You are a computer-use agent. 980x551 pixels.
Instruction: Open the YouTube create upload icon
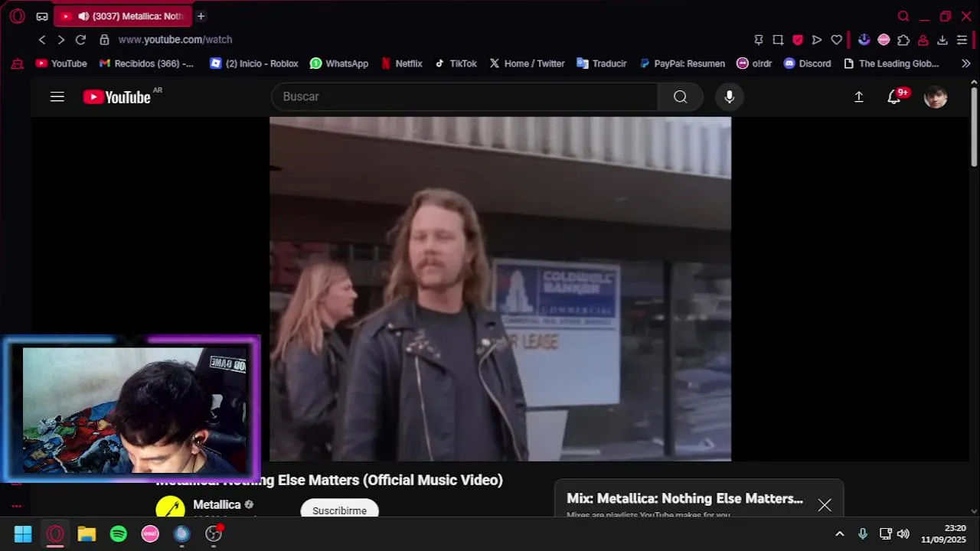(859, 96)
